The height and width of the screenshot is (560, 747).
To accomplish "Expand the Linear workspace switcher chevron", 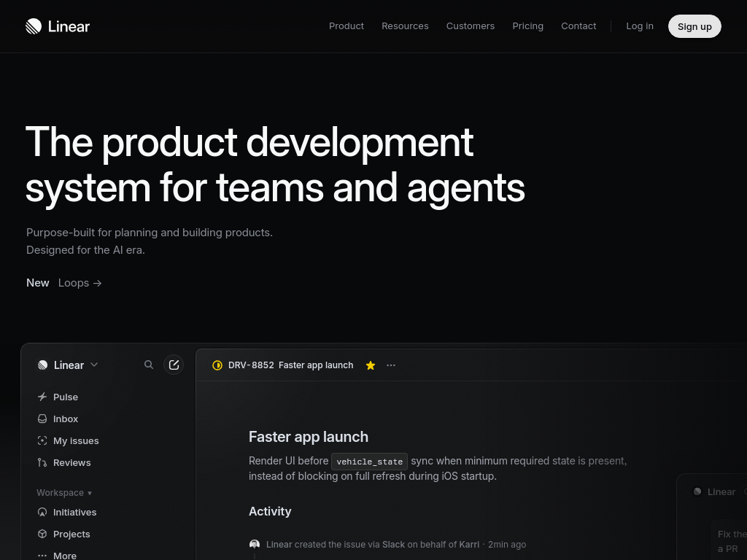I will pos(94,365).
